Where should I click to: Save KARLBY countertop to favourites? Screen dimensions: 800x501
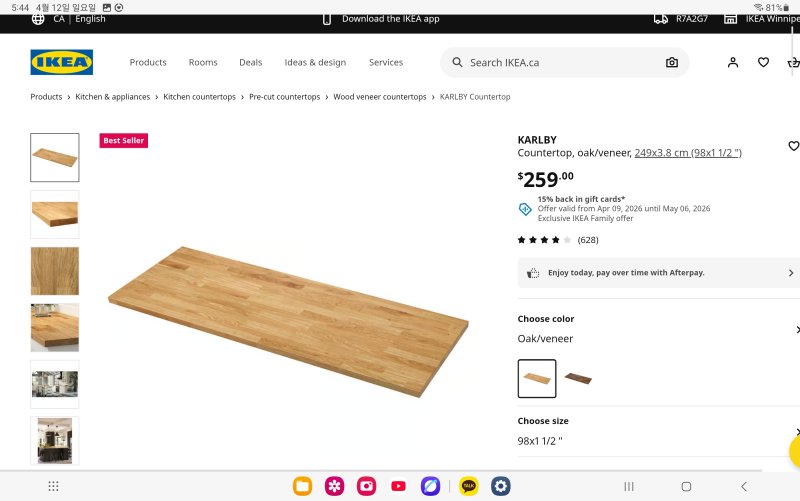[793, 146]
